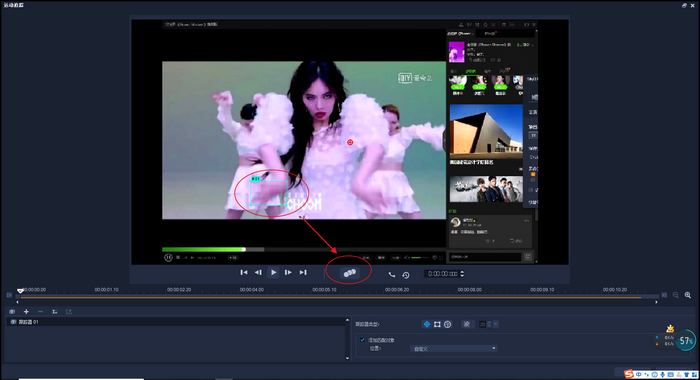The image size is (700, 380).
Task: Click the left arrow under the timeline
Action: point(18,302)
